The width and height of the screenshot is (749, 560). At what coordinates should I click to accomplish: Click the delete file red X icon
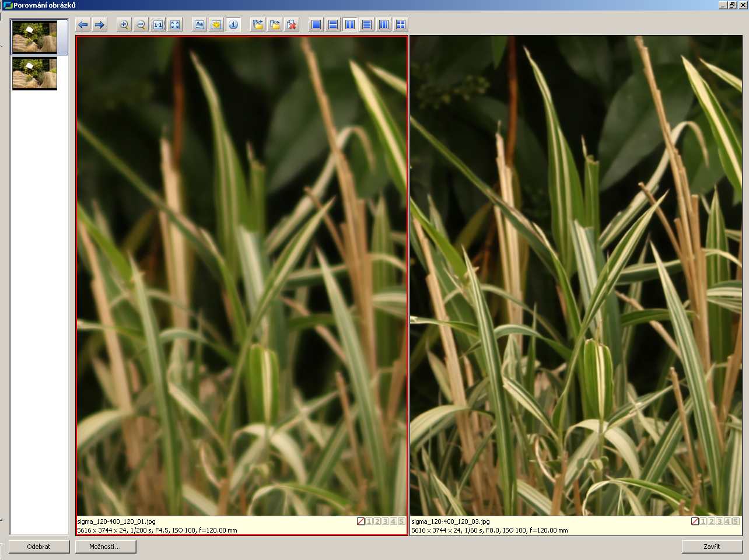pyautogui.click(x=292, y=24)
